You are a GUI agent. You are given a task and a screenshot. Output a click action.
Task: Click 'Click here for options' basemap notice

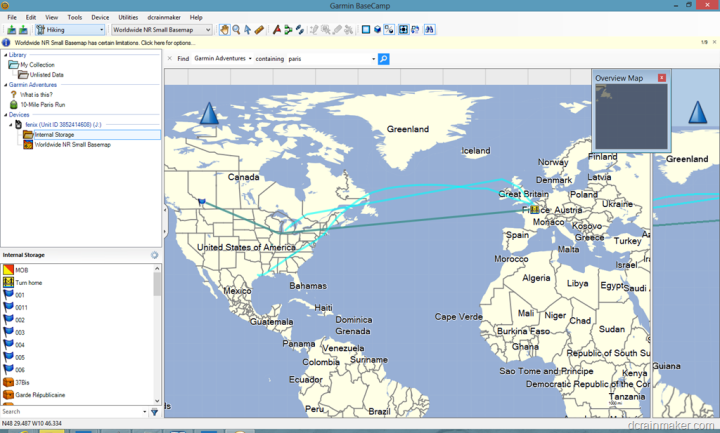pyautogui.click(x=168, y=43)
